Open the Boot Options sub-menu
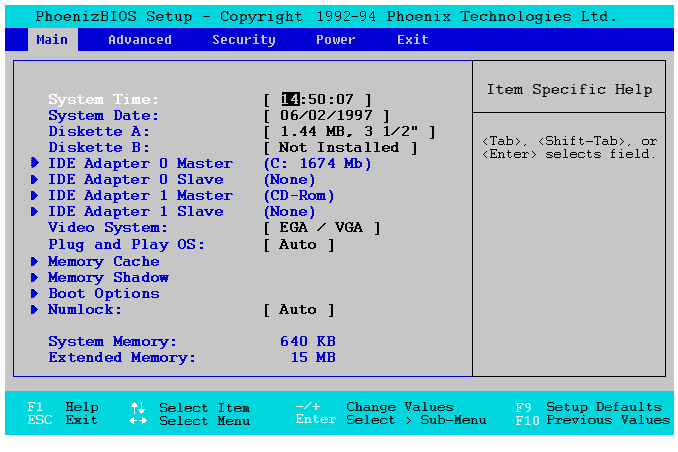Image resolution: width=678 pixels, height=452 pixels. coord(103,294)
